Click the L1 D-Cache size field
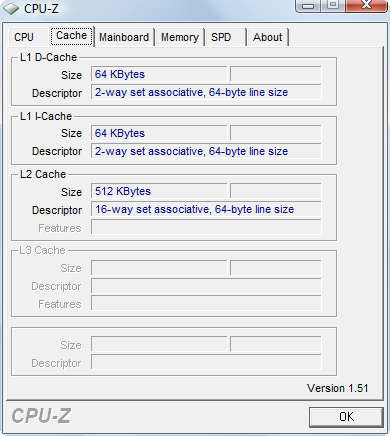Screen dimensions: 390x436 pos(159,74)
